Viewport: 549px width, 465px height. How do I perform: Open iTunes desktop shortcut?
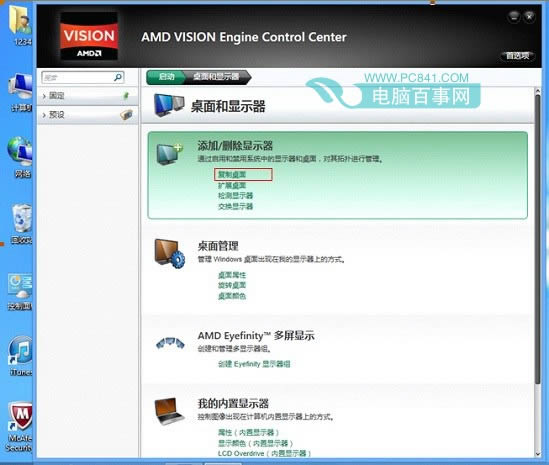pyautogui.click(x=21, y=356)
